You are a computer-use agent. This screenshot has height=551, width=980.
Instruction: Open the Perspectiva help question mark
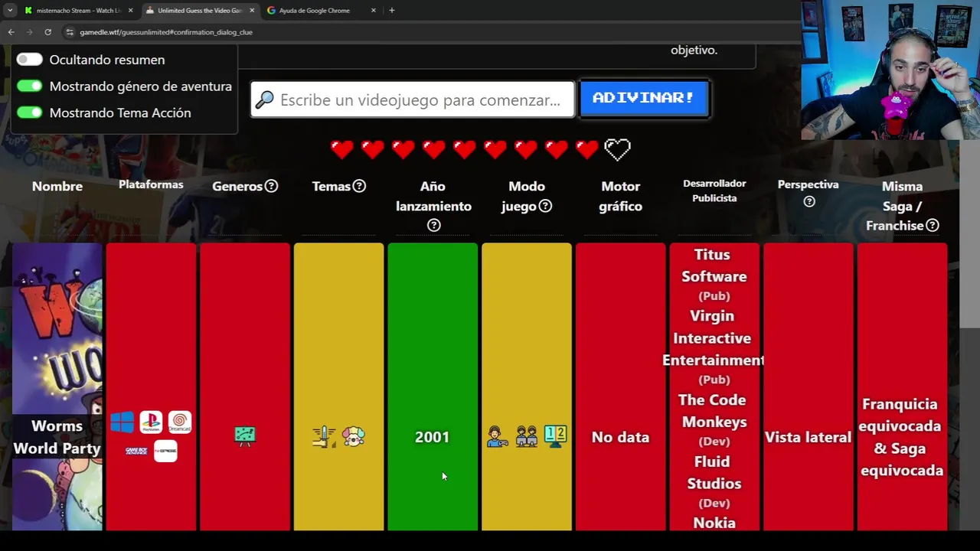coord(808,201)
